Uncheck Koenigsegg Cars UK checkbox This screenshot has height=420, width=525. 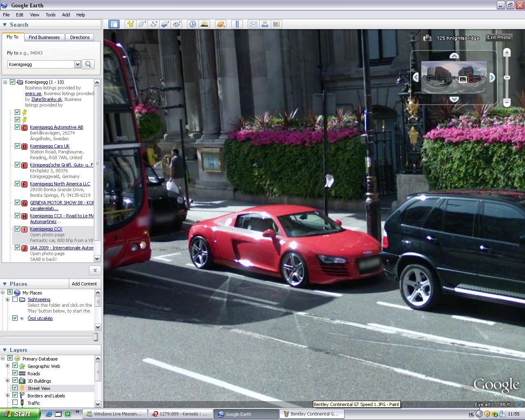coord(17,146)
